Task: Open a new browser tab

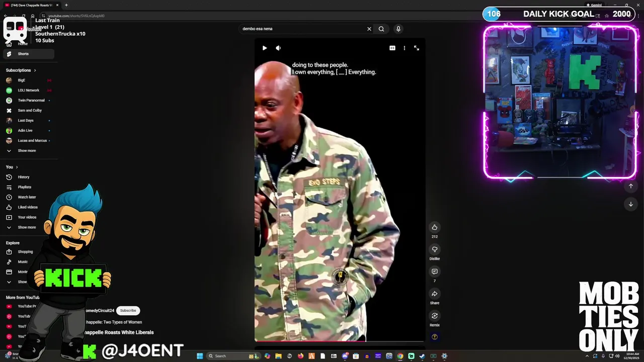Action: click(x=66, y=5)
